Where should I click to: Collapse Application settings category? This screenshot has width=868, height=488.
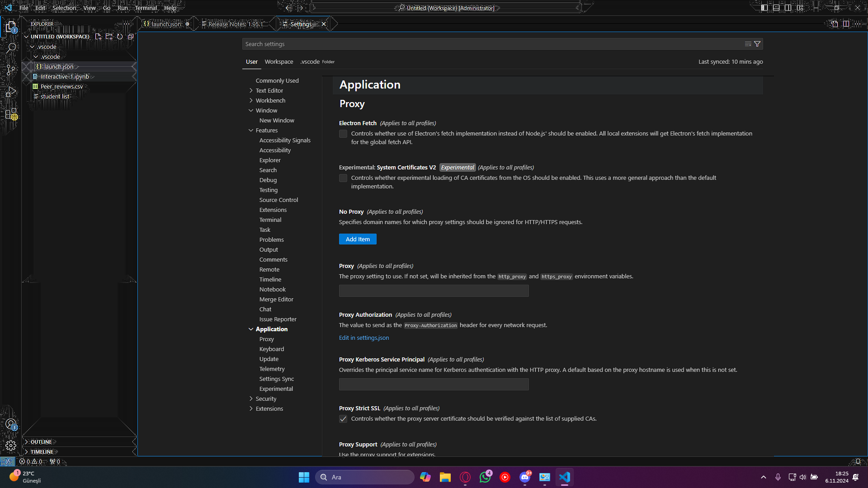pos(251,329)
